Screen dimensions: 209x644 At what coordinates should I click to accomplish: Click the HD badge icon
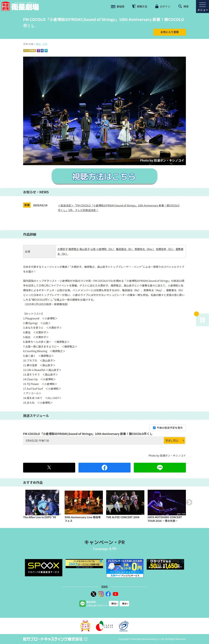42,50
